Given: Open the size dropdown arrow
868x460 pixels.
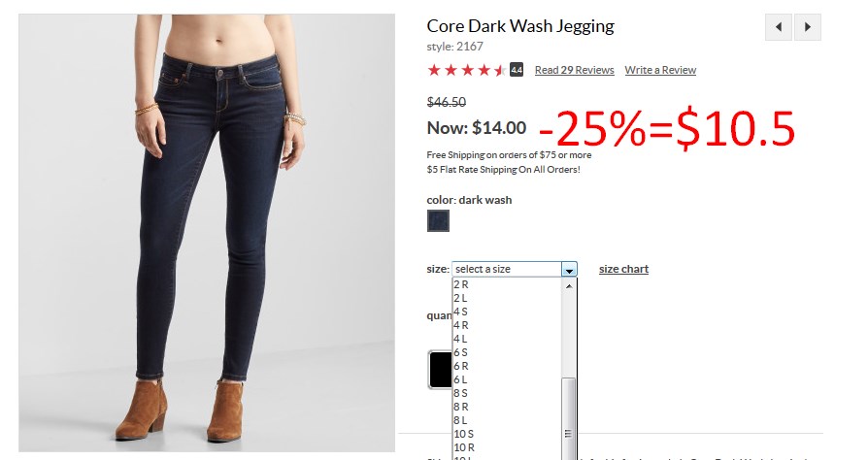Looking at the screenshot, I should click(x=569, y=270).
